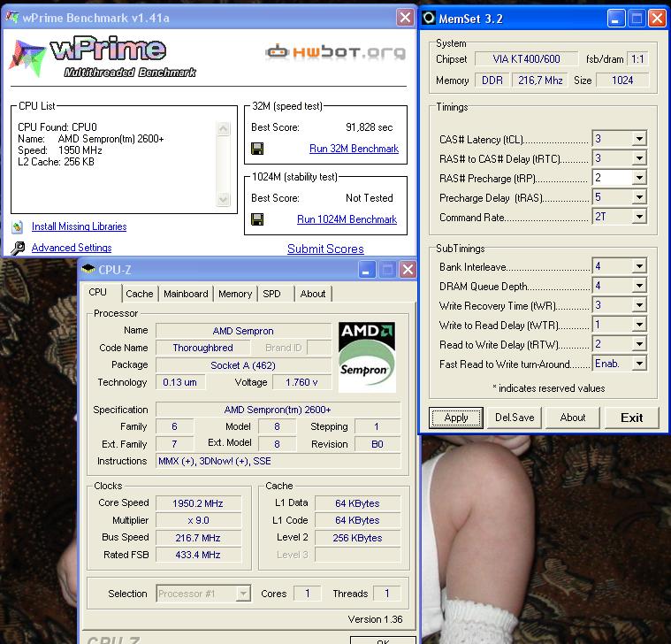Click the Best Score 91,828 sec value
671x644 pixels.
click(369, 127)
